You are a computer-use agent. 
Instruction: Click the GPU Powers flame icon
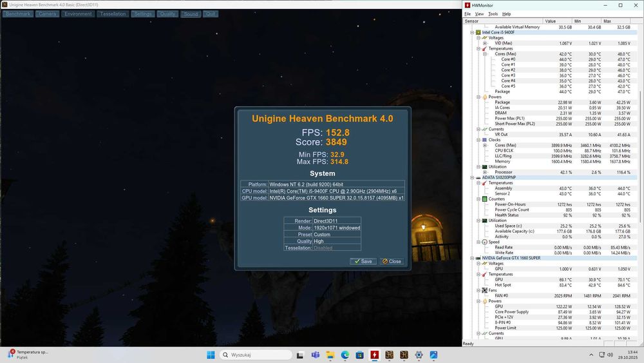485,301
